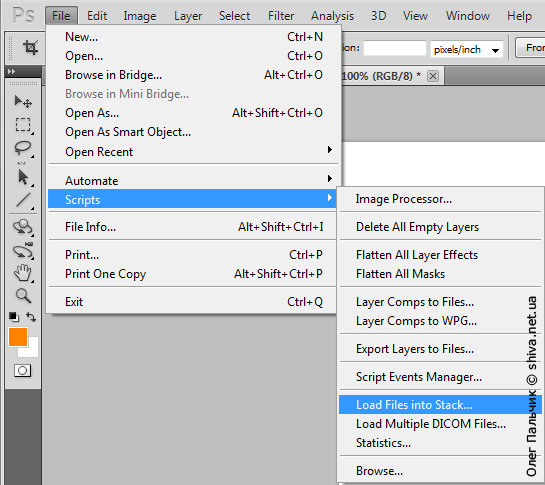Close the document tab with X
This screenshot has width=545, height=485.
click(x=433, y=76)
